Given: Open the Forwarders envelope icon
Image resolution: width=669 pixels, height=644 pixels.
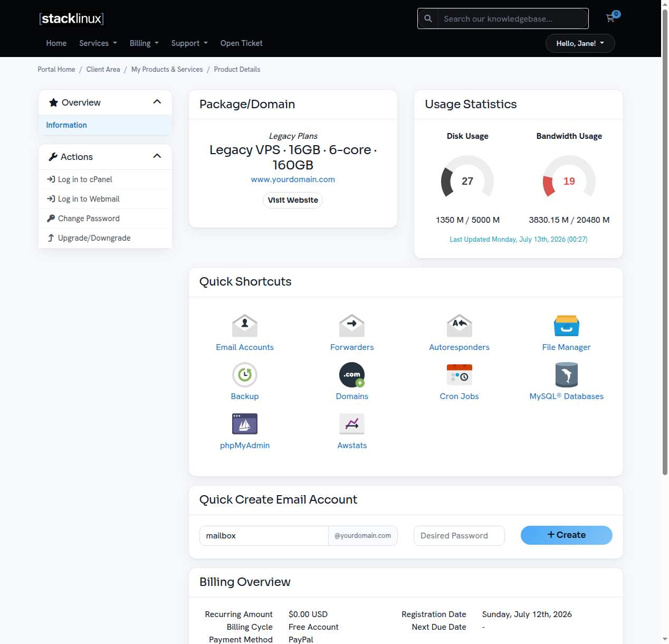Looking at the screenshot, I should point(352,326).
